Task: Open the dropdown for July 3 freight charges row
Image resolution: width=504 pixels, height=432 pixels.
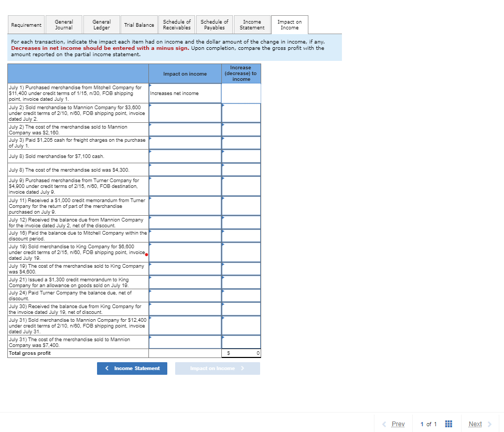Action: [185, 142]
